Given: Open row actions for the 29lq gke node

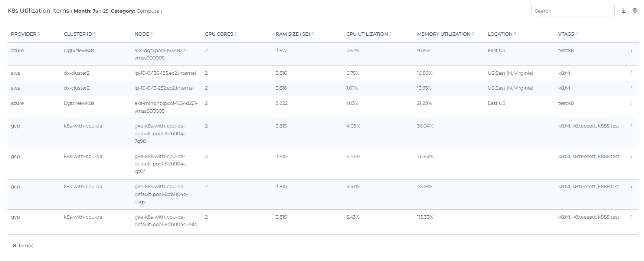Looking at the screenshot, I should tap(631, 217).
